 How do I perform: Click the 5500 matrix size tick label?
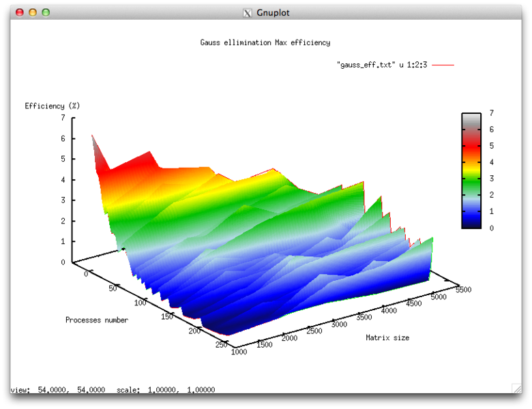click(464, 289)
